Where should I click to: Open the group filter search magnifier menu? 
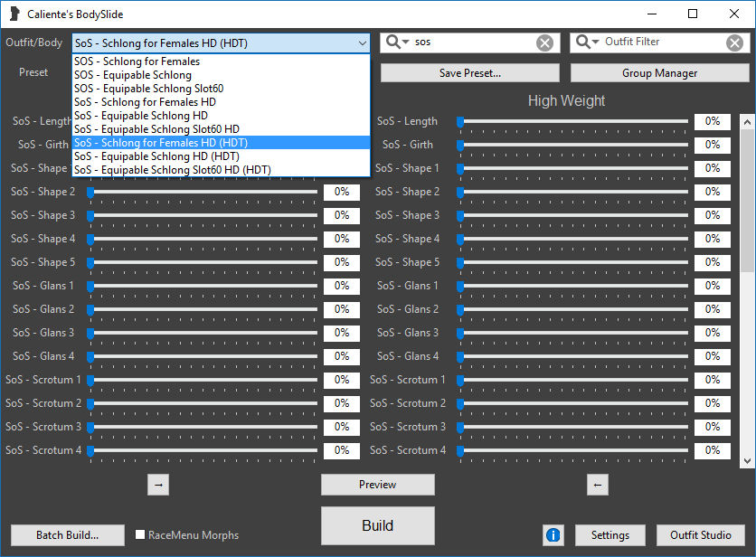coord(397,42)
